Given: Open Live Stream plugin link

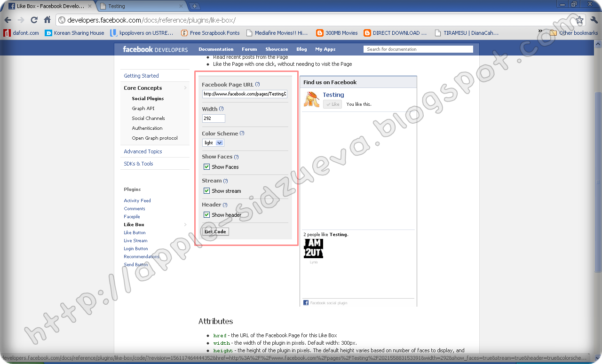Looking at the screenshot, I should point(135,241).
